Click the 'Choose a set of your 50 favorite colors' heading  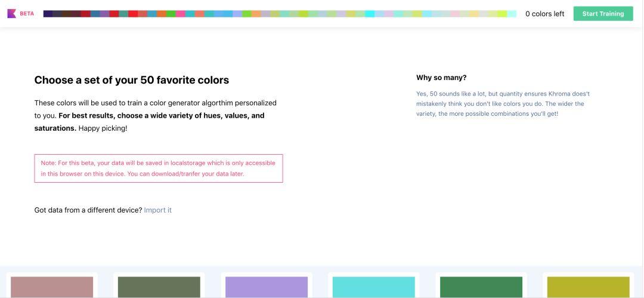pyautogui.click(x=131, y=80)
